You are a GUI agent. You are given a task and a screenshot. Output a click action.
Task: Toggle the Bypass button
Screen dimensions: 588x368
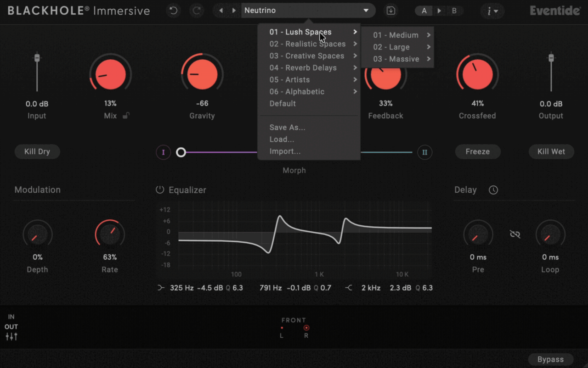(x=551, y=359)
